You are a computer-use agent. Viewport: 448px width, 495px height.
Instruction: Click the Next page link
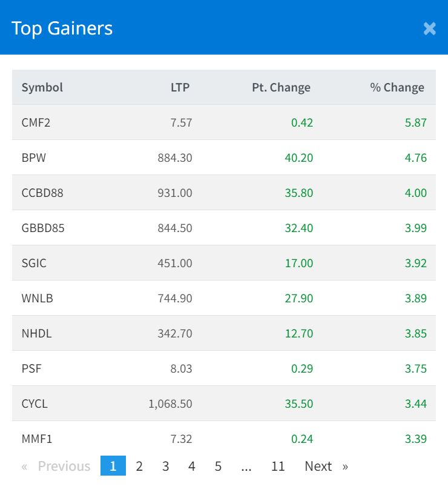click(326, 466)
